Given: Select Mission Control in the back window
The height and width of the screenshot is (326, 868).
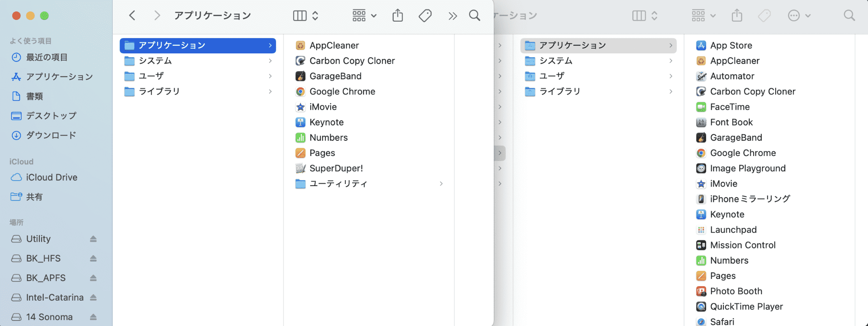Looking at the screenshot, I should coord(735,245).
